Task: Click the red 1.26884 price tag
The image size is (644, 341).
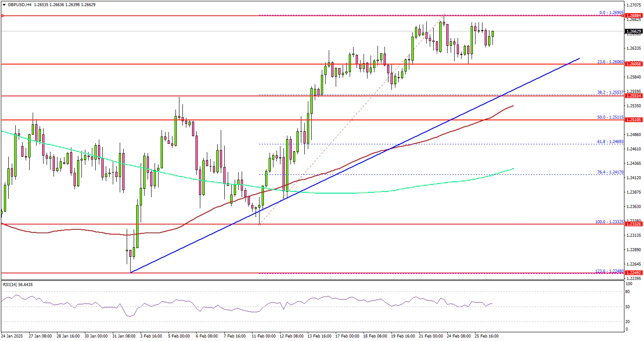Action: tap(634, 16)
